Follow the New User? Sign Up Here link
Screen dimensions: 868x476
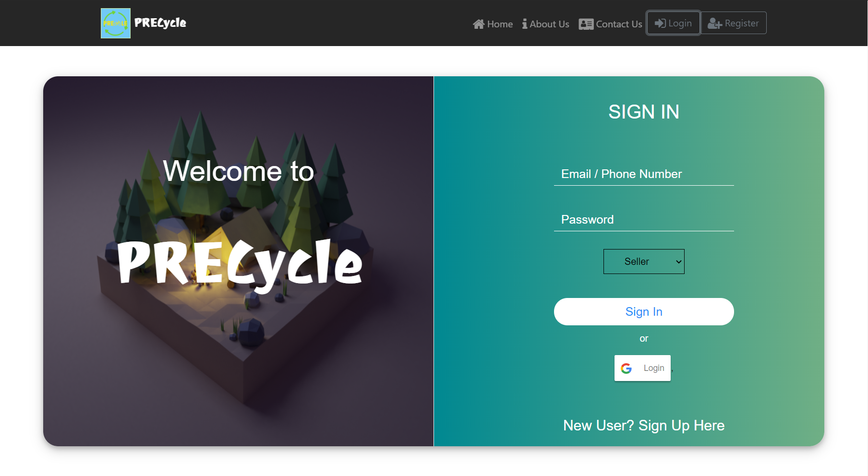coord(644,426)
